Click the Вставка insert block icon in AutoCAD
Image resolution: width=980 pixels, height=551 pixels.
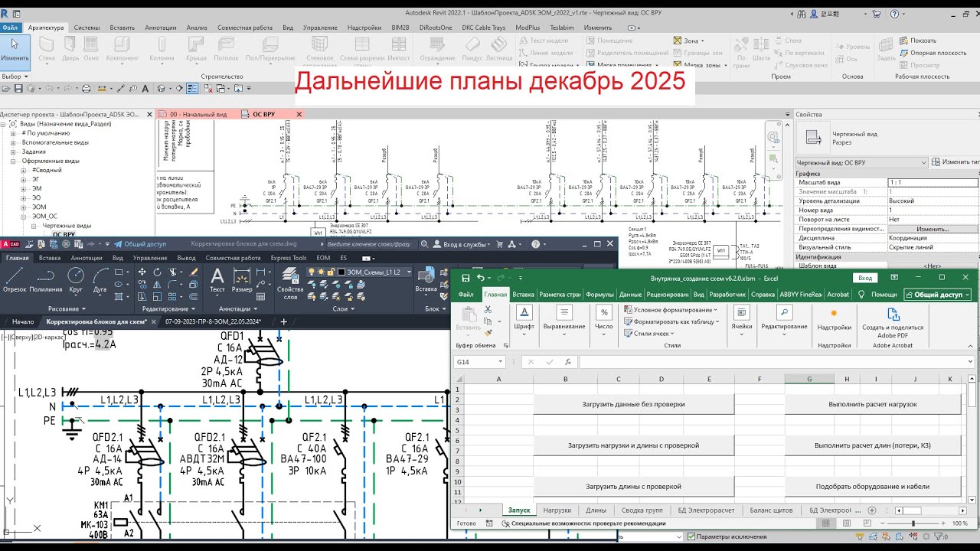426,280
